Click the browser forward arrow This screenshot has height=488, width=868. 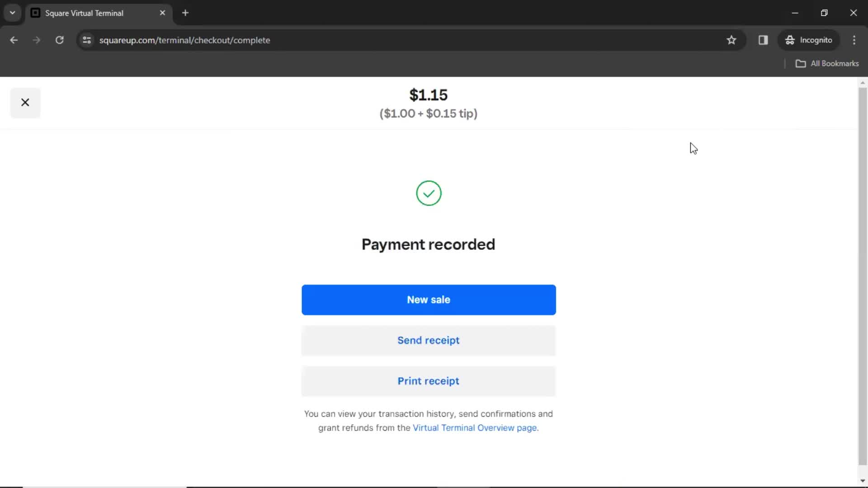pyautogui.click(x=37, y=40)
